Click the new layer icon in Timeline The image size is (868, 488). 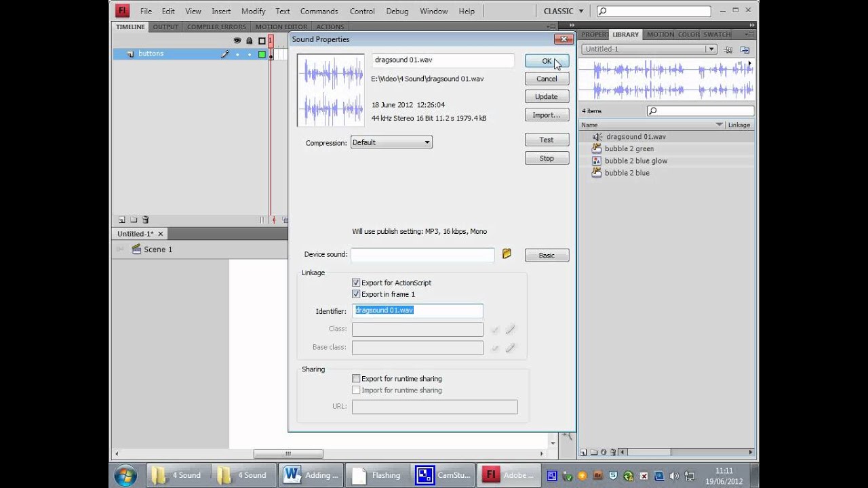(122, 220)
